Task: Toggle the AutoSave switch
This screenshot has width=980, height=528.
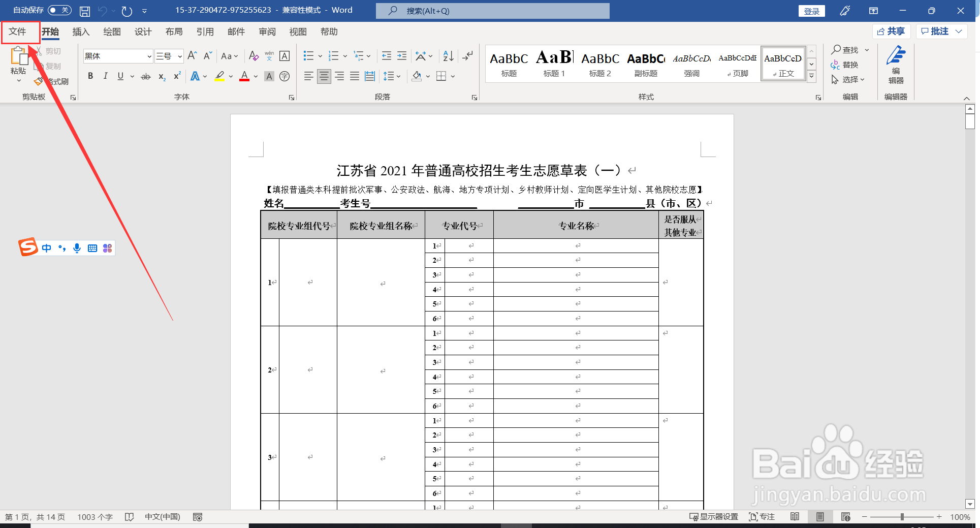Action: [59, 10]
